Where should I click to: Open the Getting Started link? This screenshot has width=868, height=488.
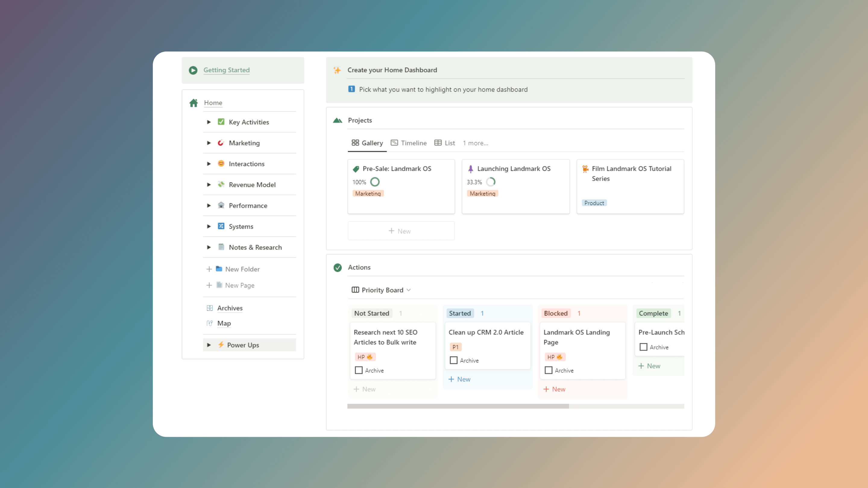[x=226, y=70]
